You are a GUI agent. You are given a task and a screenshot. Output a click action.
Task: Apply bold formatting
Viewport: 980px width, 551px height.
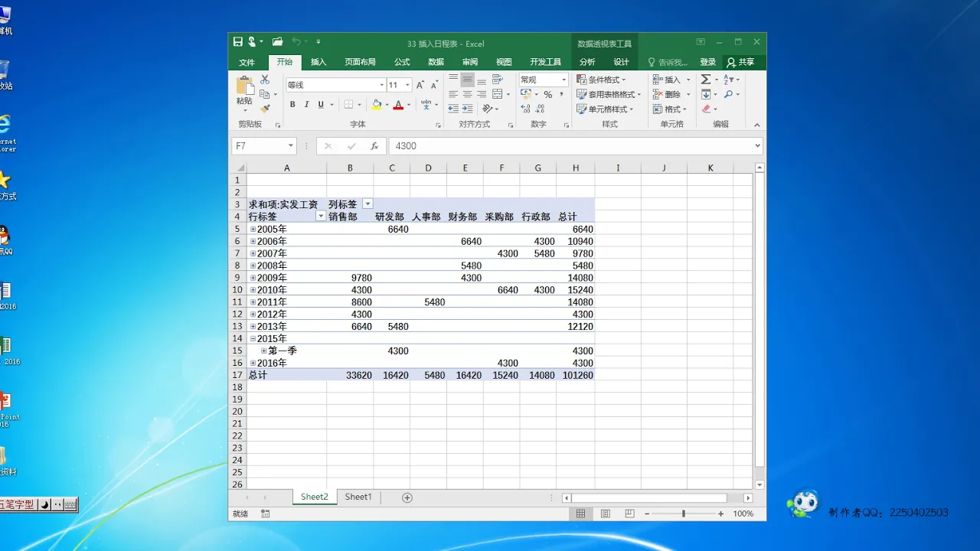[x=292, y=105]
